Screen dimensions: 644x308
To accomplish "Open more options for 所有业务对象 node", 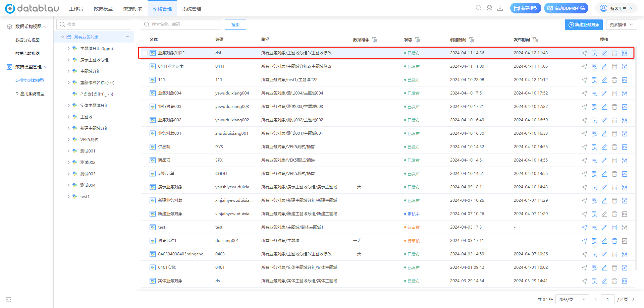I will click(127, 37).
